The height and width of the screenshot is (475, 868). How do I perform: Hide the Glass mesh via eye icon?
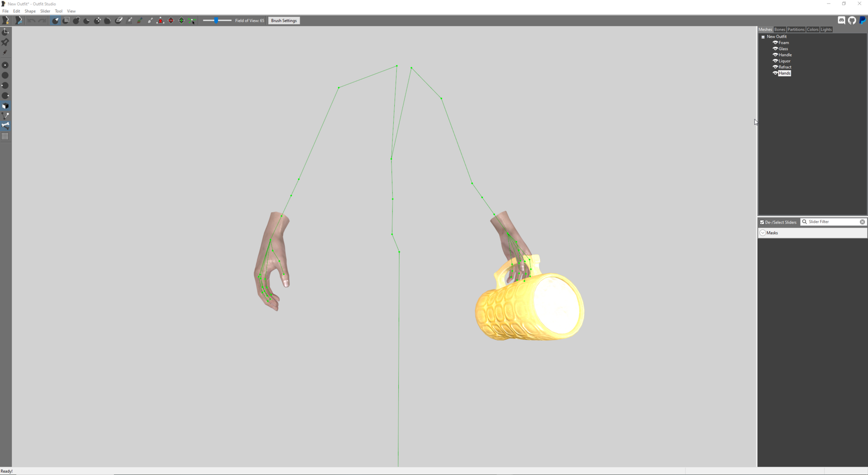775,49
